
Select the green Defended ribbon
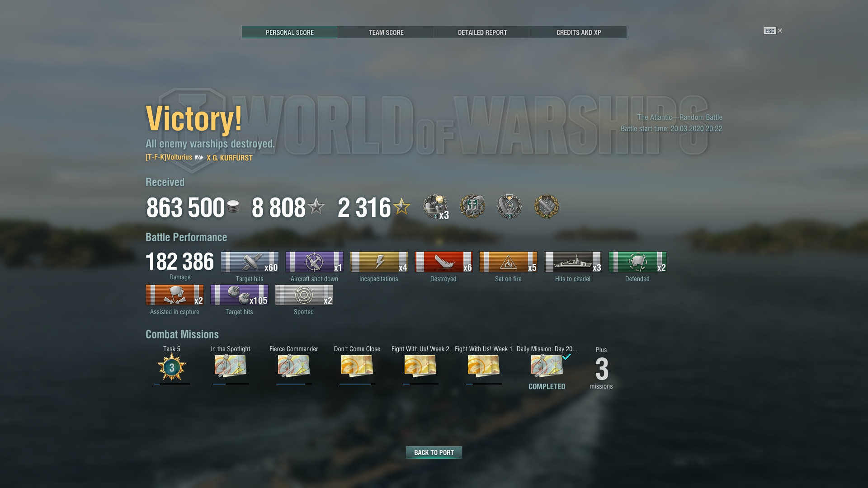click(x=637, y=262)
